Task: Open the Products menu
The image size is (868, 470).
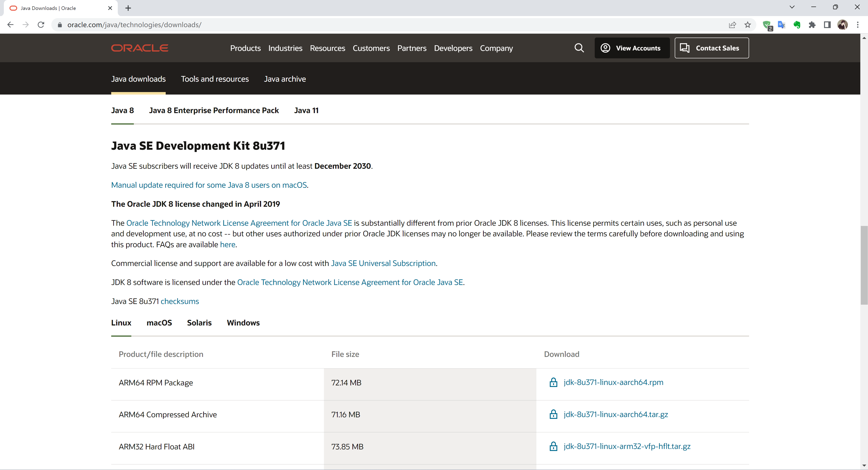Action: point(245,48)
